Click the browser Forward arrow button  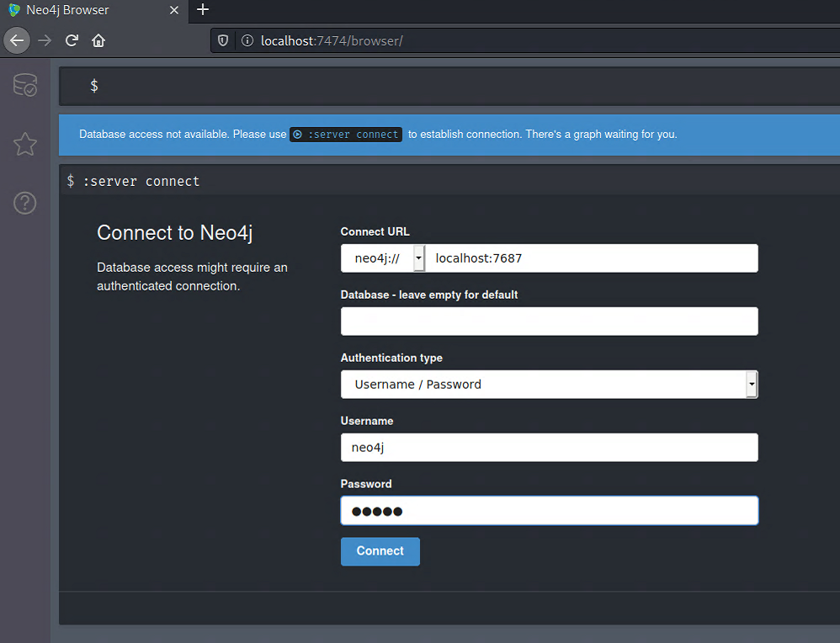pyautogui.click(x=45, y=40)
